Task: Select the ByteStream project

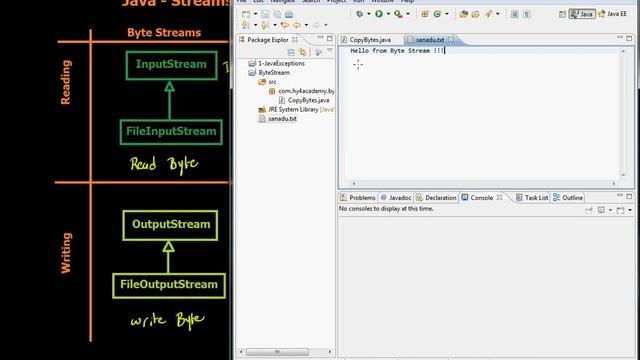Action: coord(269,73)
